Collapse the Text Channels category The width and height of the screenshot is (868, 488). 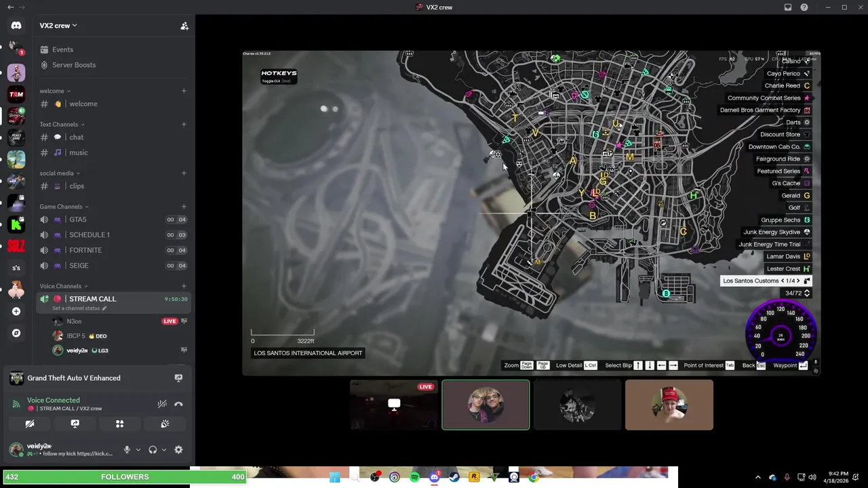tap(62, 125)
